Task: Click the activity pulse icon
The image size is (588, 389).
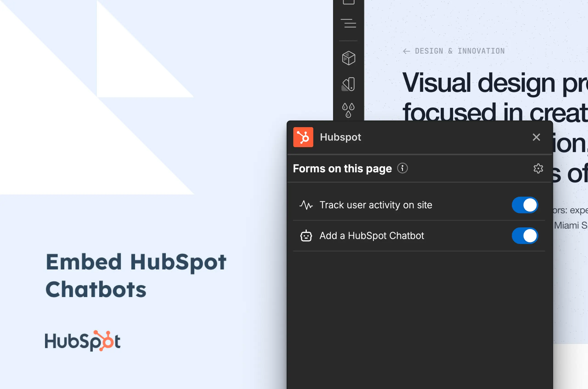Action: [306, 205]
